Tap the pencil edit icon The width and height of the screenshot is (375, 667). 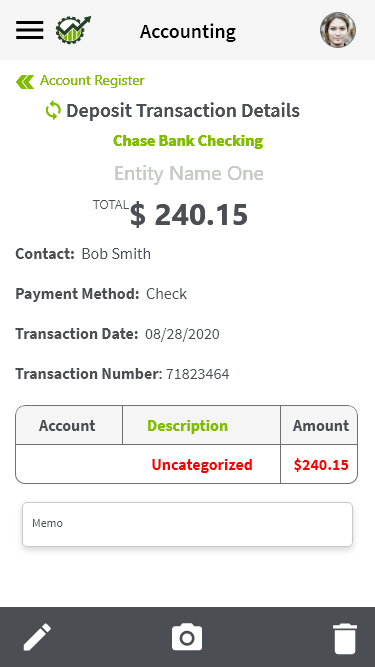pyautogui.click(x=37, y=637)
